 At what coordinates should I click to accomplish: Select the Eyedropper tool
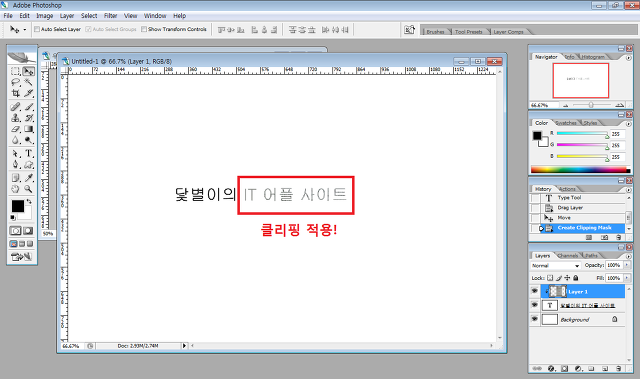tap(28, 178)
